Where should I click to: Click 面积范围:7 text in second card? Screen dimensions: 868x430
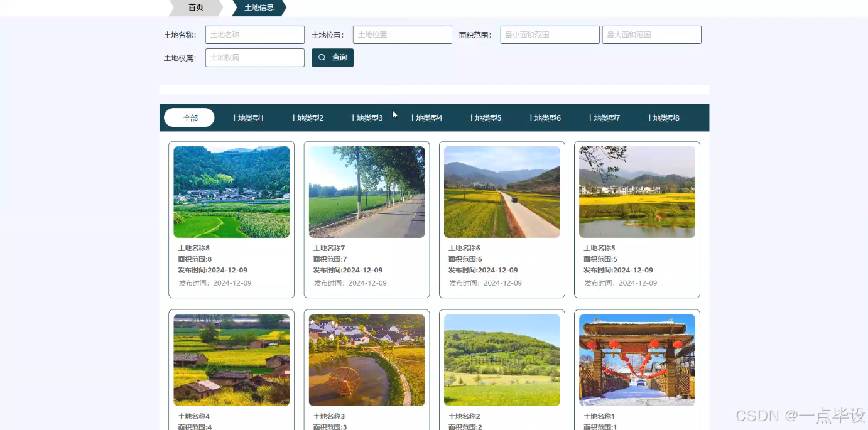330,259
